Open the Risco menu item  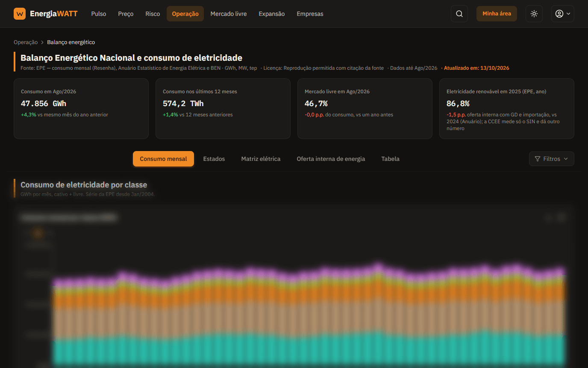pyautogui.click(x=153, y=14)
